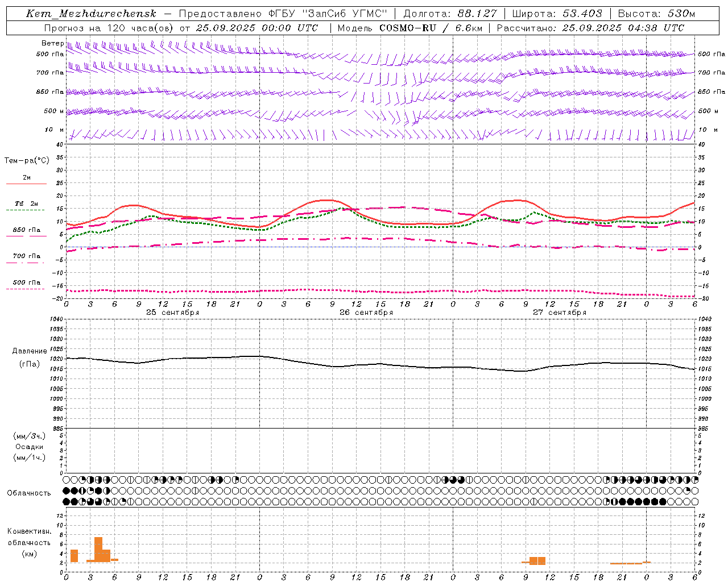Click the forecast start time 00:00 UTC
Screen dimensions: 728x582
(290, 28)
